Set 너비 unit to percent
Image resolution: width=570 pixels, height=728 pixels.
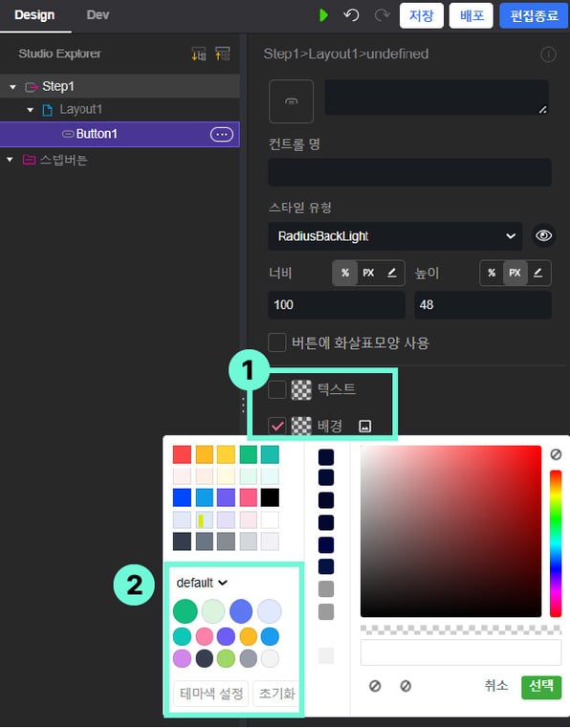(345, 273)
